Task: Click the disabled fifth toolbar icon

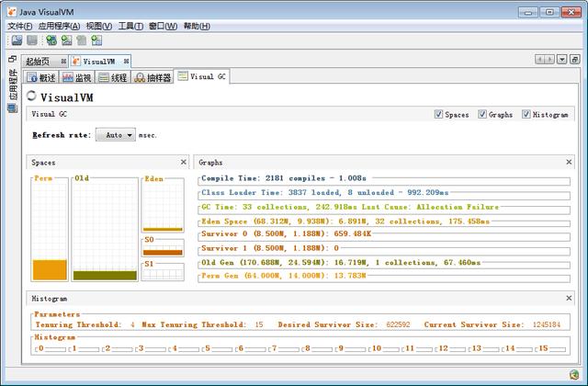Action: coord(82,40)
